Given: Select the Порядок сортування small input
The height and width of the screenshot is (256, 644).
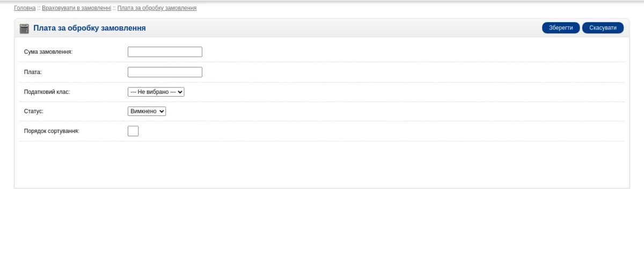Looking at the screenshot, I should pos(133,131).
